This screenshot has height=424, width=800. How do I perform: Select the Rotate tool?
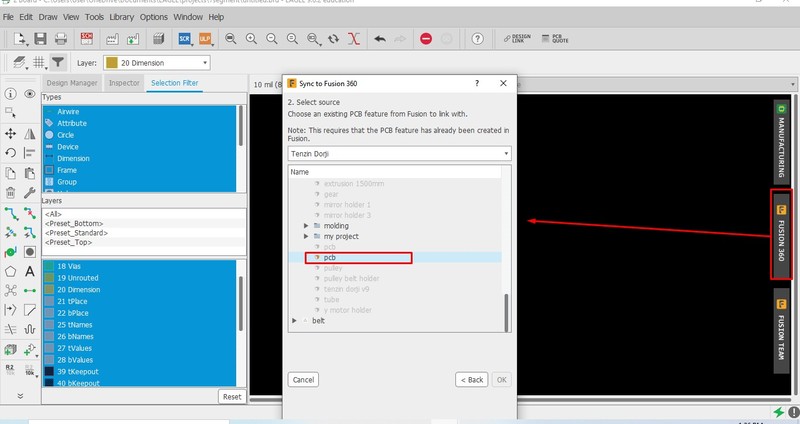[10, 153]
